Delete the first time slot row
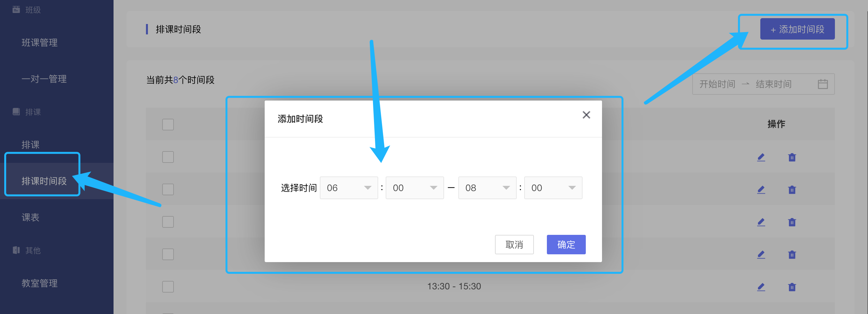The height and width of the screenshot is (314, 868). pos(792,157)
